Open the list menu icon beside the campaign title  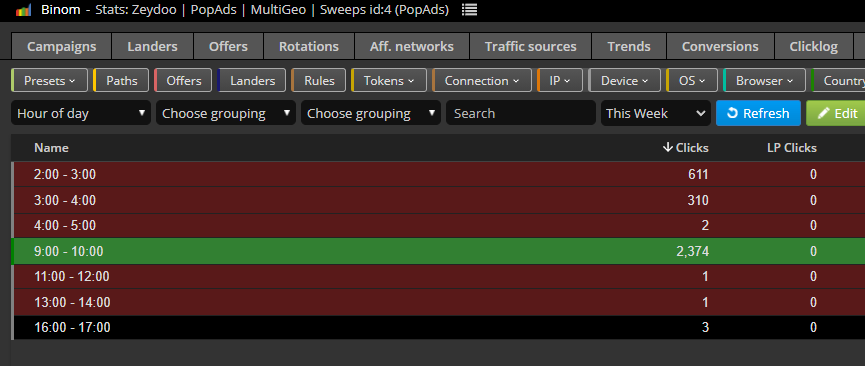(469, 10)
